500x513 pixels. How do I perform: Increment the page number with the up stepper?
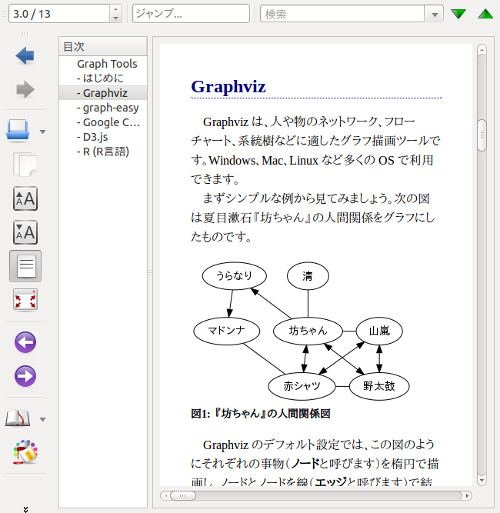tap(115, 10)
